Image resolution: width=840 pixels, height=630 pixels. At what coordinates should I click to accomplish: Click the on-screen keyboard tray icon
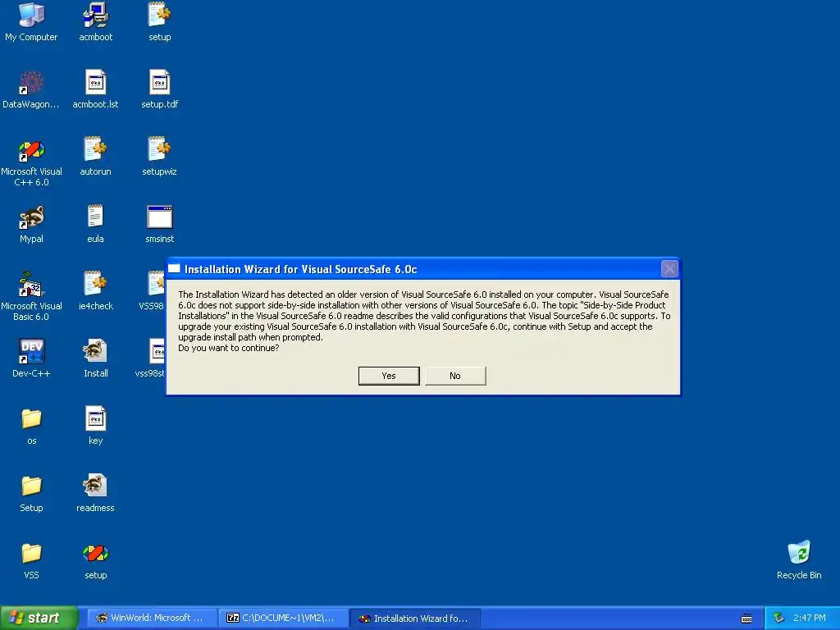(x=746, y=619)
